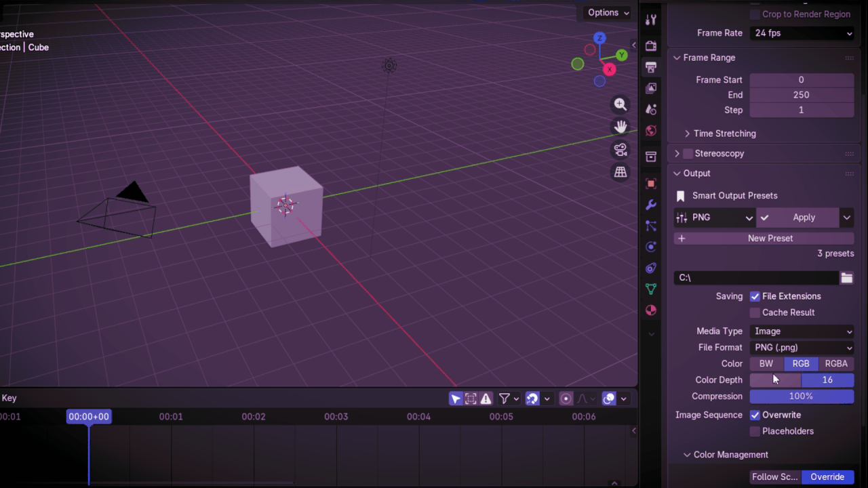Open the Object Constraints properties tab

tap(650, 268)
